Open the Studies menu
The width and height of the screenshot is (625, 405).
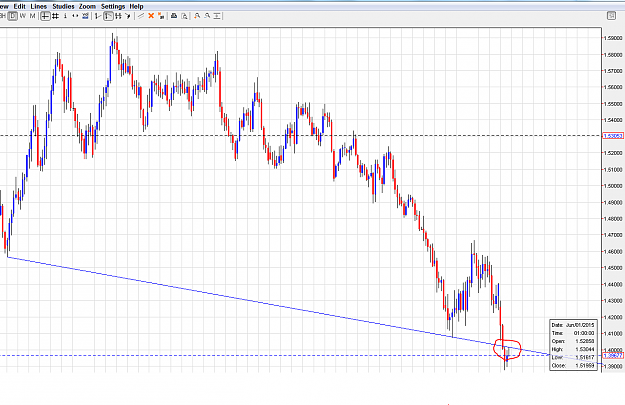(63, 6)
